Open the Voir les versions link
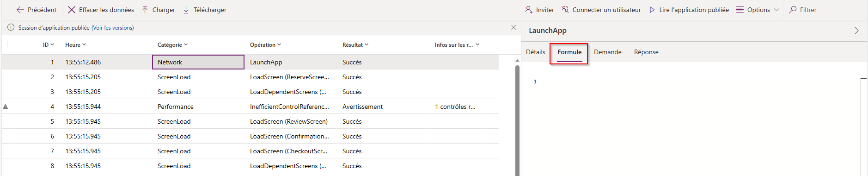This screenshot has height=176, width=868. [x=113, y=28]
